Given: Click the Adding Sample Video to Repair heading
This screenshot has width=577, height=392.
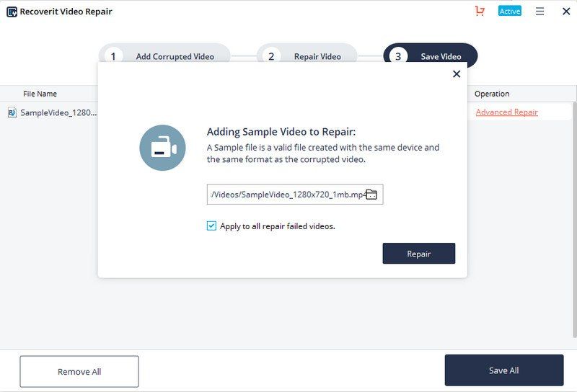Looking at the screenshot, I should [281, 132].
